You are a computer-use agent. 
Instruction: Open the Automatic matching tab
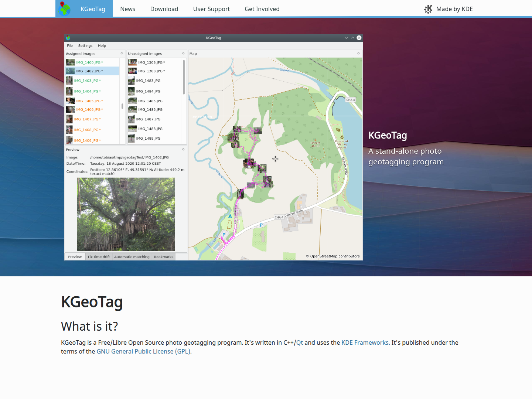pos(132,257)
